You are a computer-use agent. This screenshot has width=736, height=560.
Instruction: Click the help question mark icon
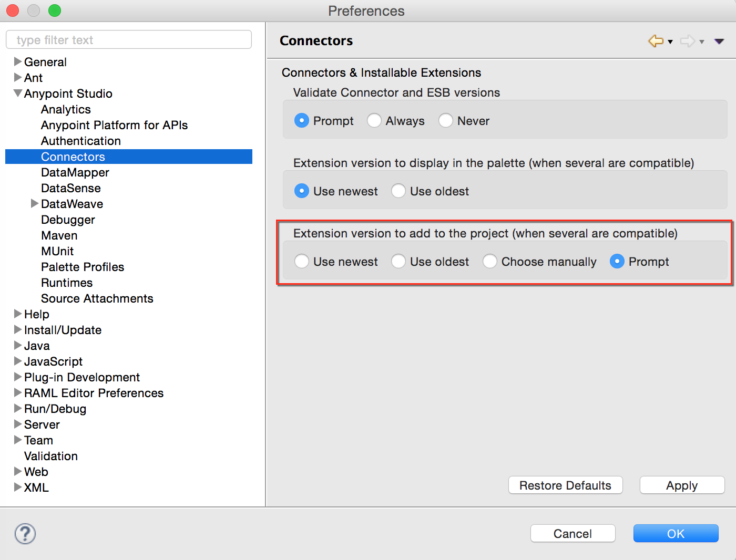coord(25,533)
